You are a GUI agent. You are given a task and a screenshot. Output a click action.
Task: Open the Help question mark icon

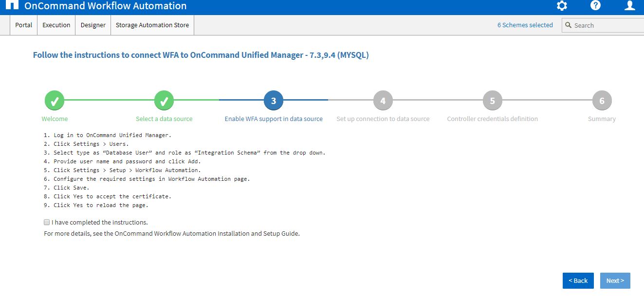(595, 6)
